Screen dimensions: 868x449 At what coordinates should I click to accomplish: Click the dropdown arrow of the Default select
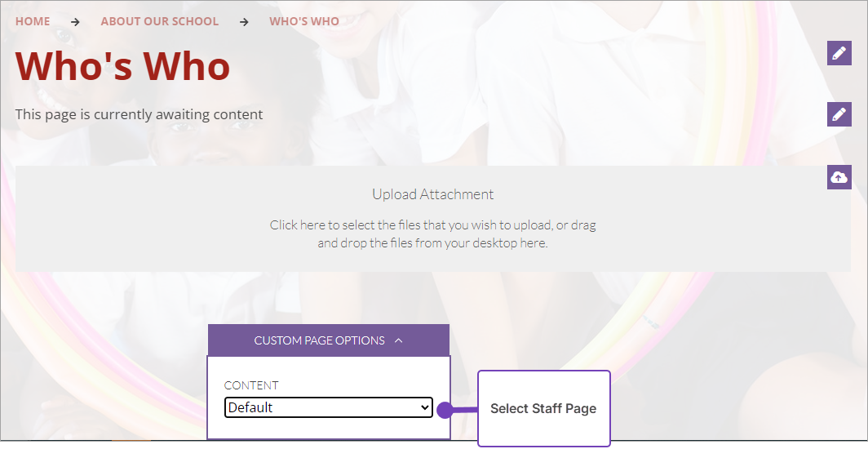click(x=424, y=407)
